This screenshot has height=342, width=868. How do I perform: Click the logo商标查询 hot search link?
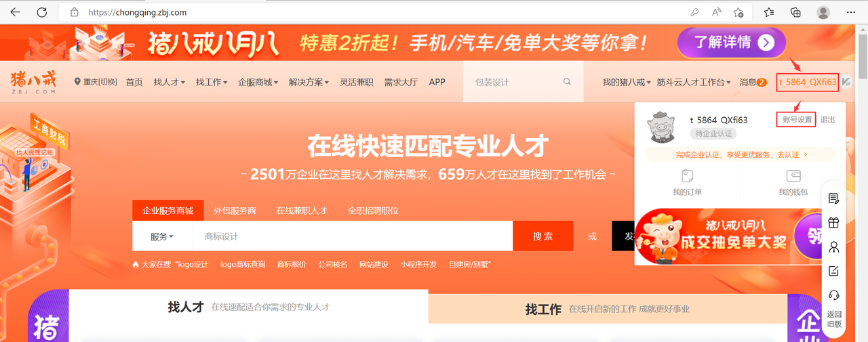pyautogui.click(x=243, y=264)
